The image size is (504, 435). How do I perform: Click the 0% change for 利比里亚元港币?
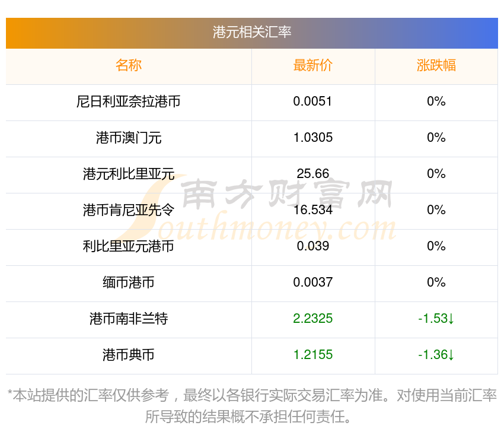pos(436,246)
